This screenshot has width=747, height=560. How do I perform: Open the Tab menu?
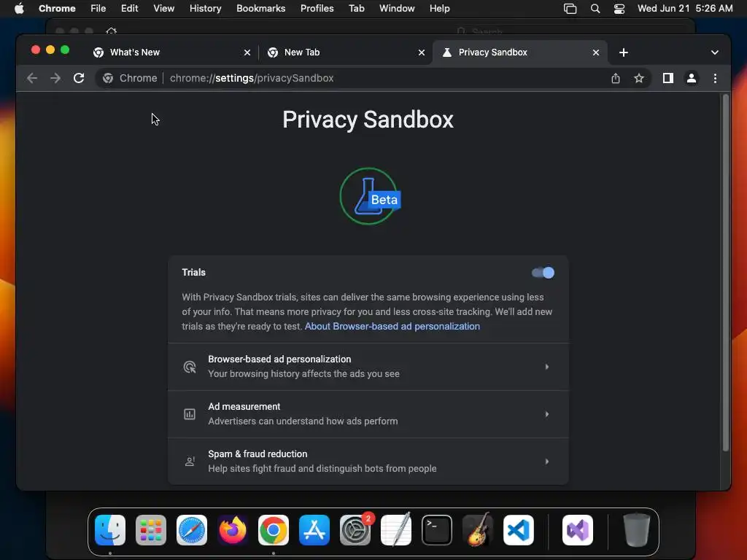point(356,8)
